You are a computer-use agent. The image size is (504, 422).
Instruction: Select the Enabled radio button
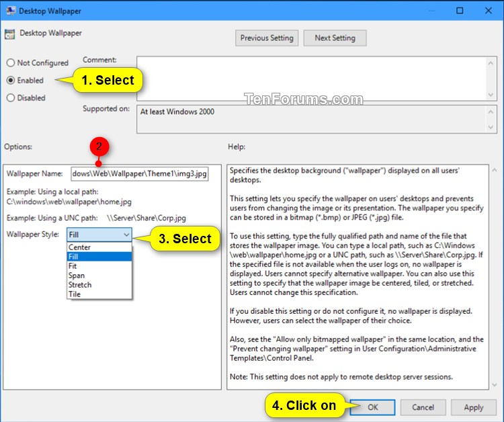point(11,81)
